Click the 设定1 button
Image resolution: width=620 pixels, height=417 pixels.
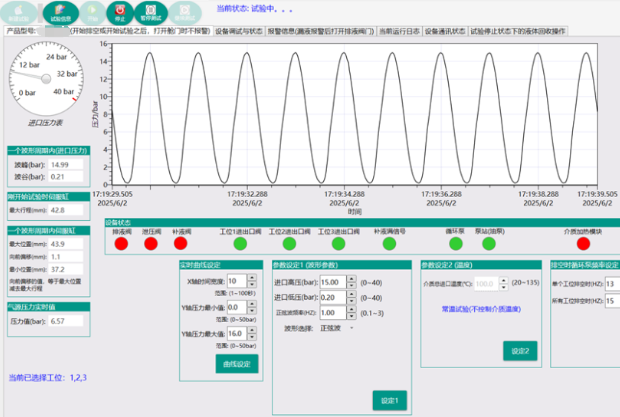pos(390,399)
